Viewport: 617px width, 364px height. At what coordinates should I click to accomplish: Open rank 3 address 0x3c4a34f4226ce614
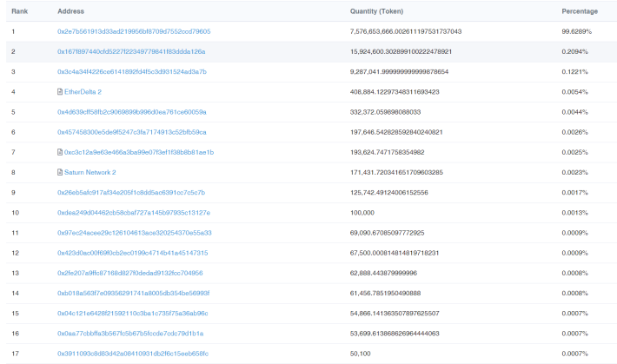(x=132, y=71)
